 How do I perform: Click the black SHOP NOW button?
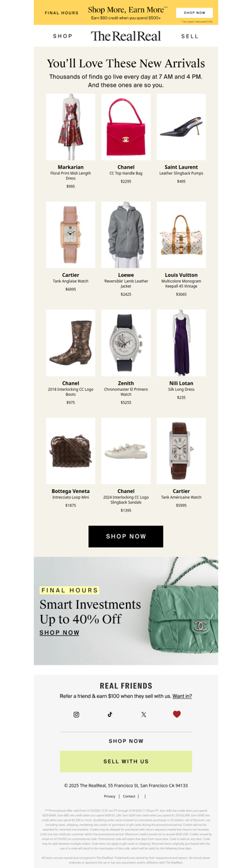click(x=126, y=536)
